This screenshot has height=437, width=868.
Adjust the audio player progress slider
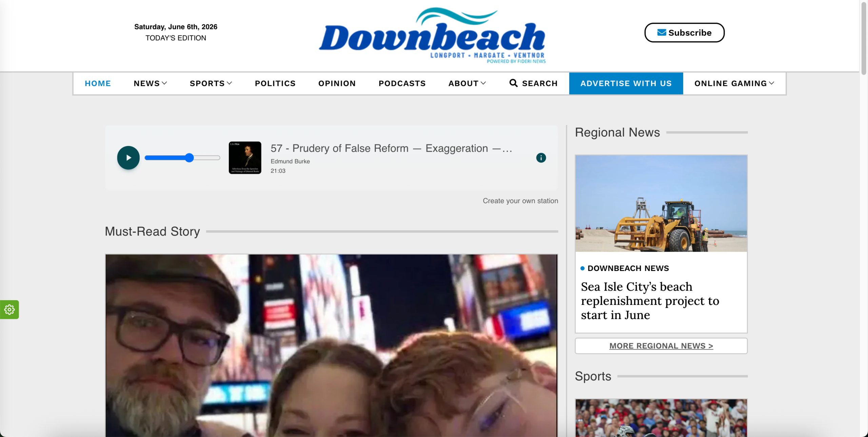(182, 158)
